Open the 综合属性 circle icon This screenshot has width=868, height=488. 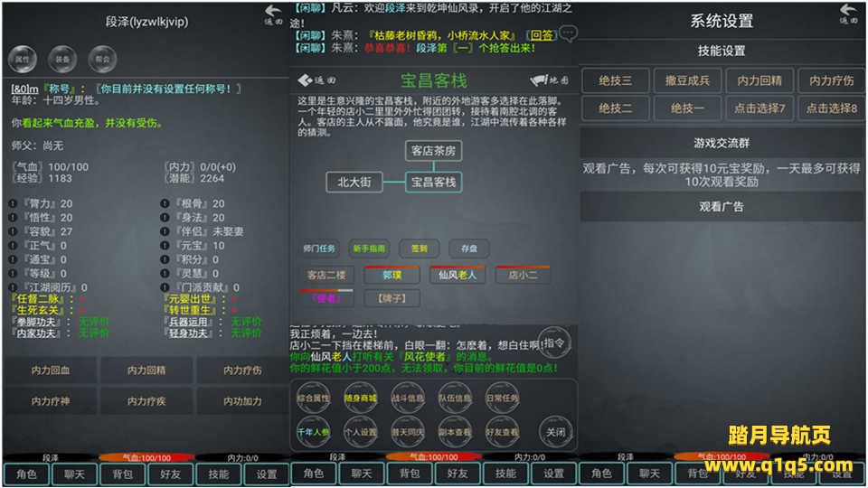point(313,397)
